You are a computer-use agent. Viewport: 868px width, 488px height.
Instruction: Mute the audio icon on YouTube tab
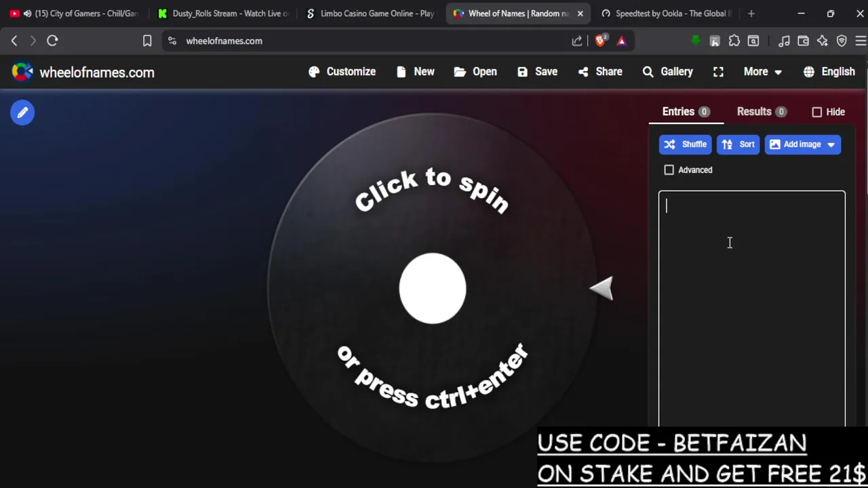(27, 14)
